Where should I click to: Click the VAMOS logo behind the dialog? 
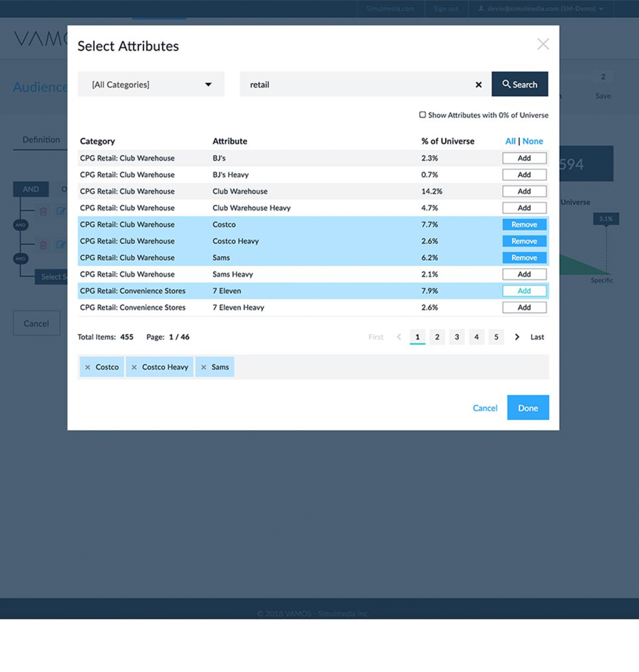point(40,38)
